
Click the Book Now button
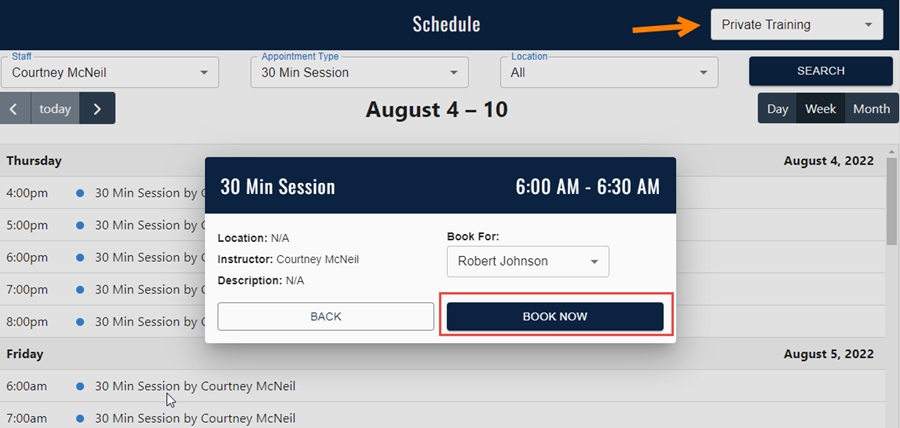[555, 316]
